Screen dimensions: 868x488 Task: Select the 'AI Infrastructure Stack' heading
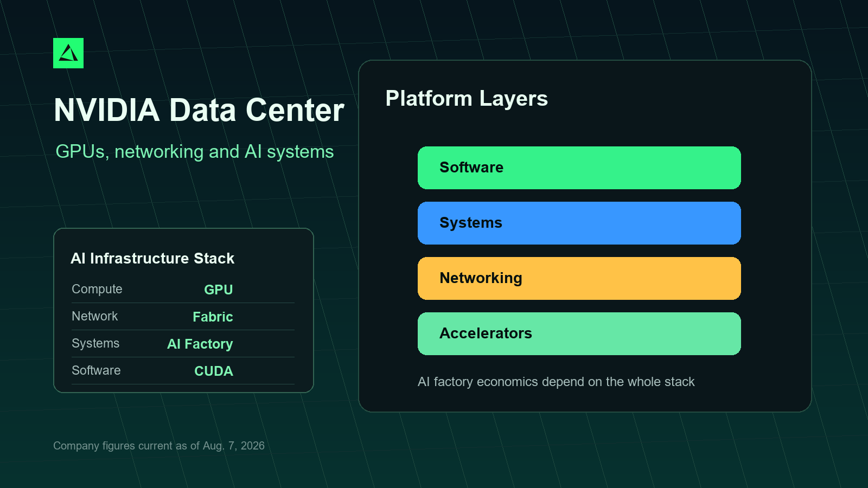pyautogui.click(x=152, y=258)
